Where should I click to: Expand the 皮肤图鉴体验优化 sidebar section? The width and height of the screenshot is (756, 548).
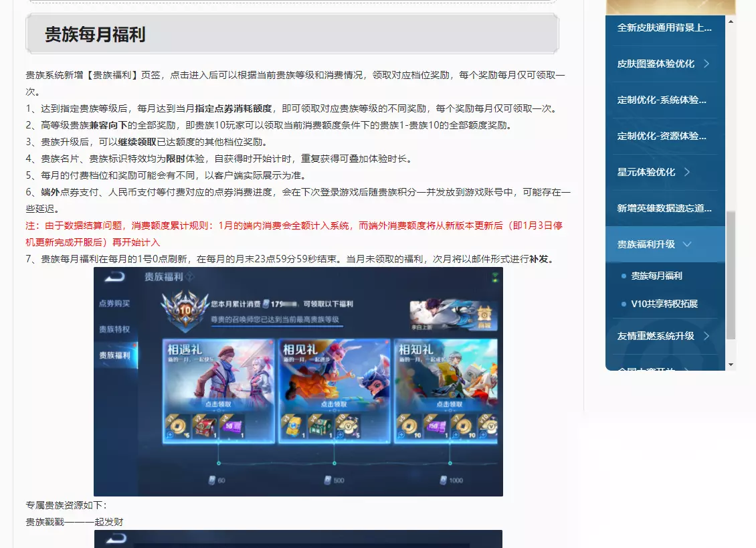[x=706, y=64]
